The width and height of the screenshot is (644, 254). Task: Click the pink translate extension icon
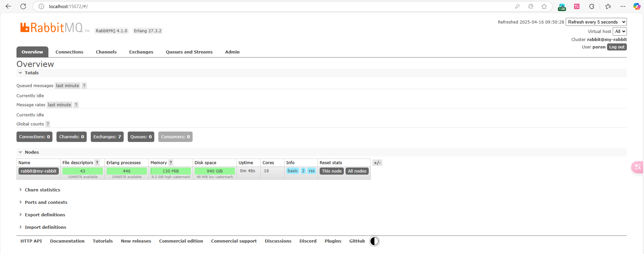pos(577,6)
